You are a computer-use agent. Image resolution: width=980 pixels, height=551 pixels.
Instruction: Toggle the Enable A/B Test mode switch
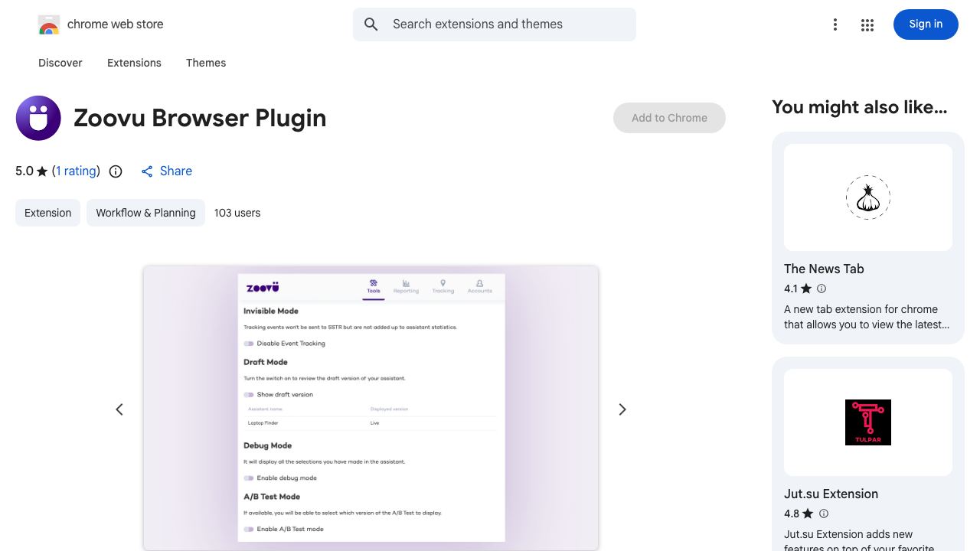[x=249, y=530]
